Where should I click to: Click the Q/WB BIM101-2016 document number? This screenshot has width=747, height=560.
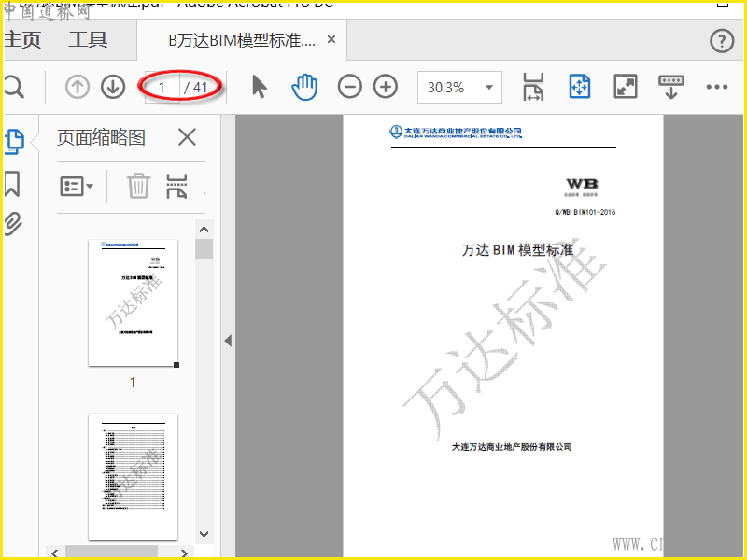(585, 212)
